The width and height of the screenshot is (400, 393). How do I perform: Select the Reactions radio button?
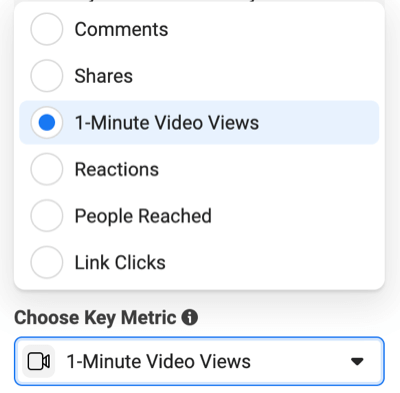click(x=47, y=169)
